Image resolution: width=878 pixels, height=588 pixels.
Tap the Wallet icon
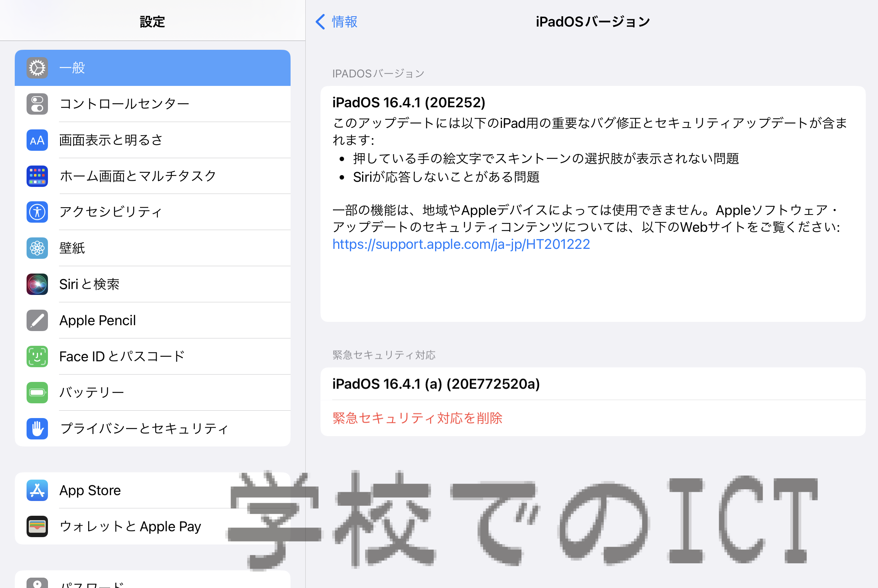37,526
